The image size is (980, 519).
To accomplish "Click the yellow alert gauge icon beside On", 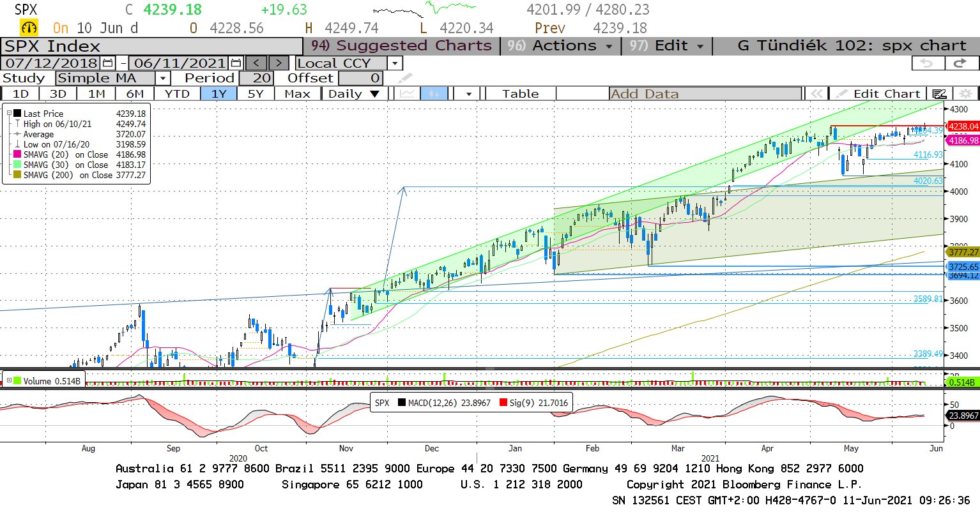I will coord(29,28).
